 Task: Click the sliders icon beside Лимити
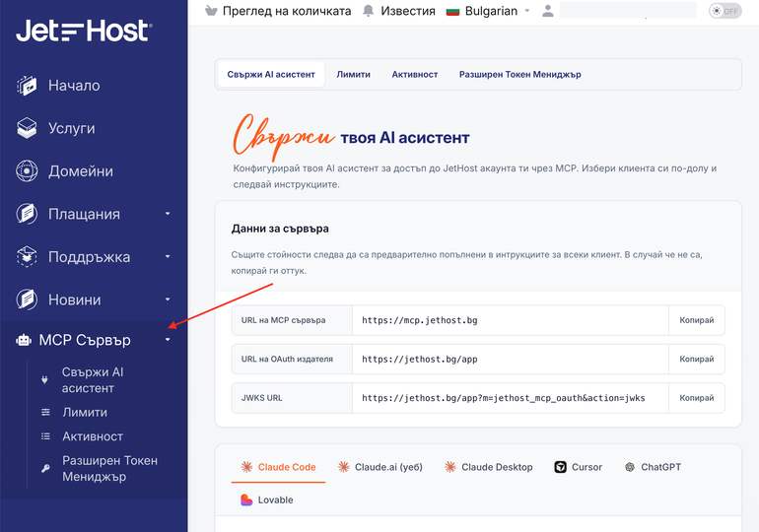point(45,412)
